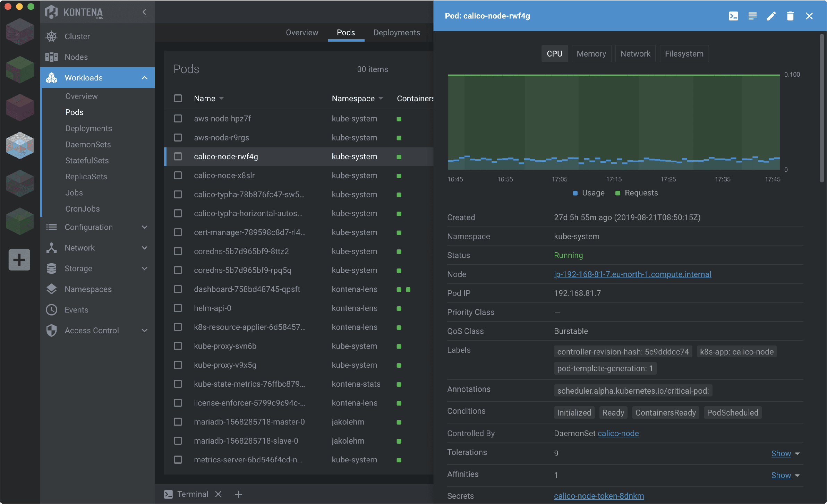Add a new cluster with the plus icon
Viewport: 827px width, 504px height.
click(x=19, y=259)
